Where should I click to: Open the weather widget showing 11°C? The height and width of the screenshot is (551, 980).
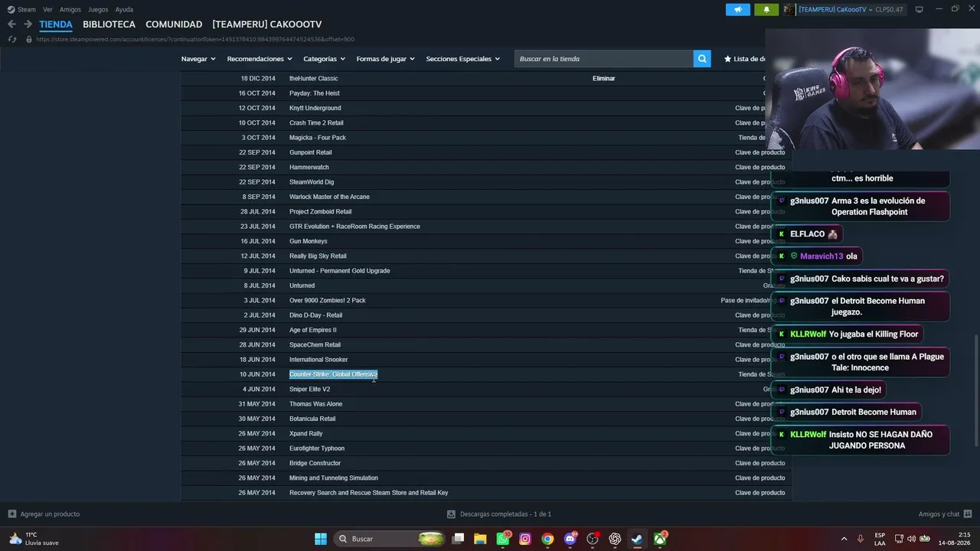(x=34, y=539)
